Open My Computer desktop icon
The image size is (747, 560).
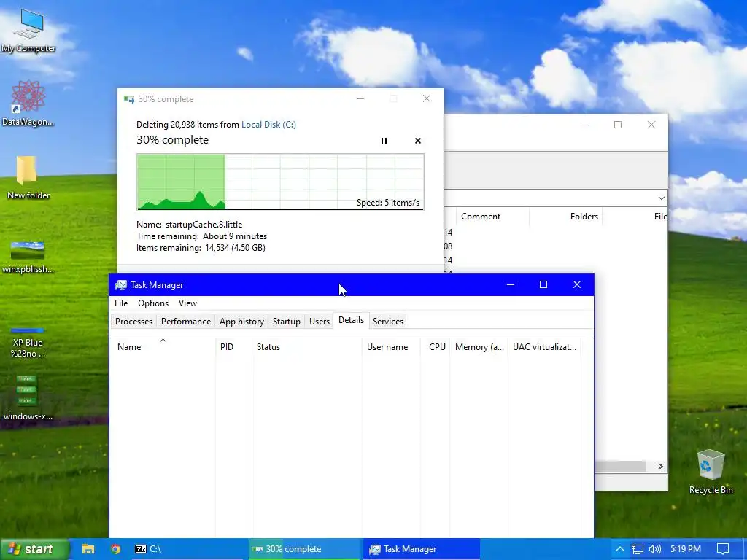point(28,31)
